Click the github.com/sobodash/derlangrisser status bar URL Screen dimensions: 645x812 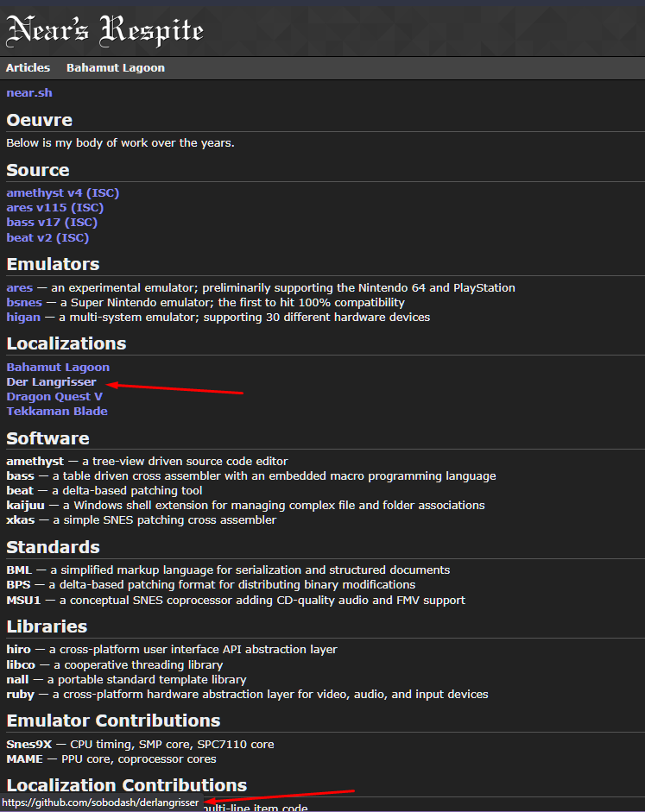coord(100,803)
